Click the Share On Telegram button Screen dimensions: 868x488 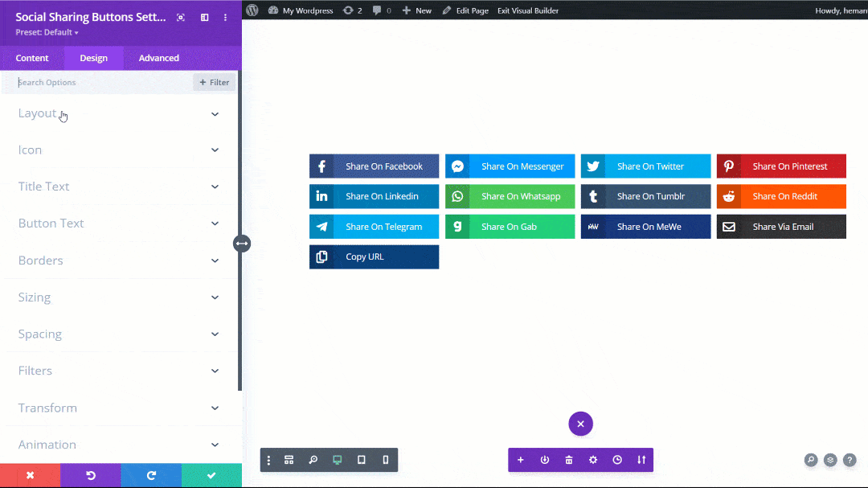pos(375,227)
